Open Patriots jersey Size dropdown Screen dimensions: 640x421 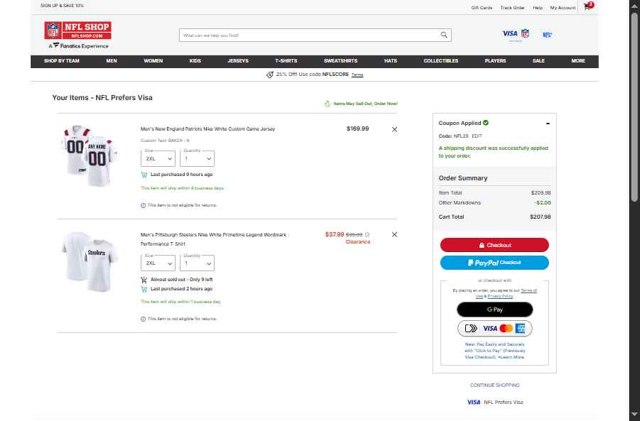coord(158,158)
